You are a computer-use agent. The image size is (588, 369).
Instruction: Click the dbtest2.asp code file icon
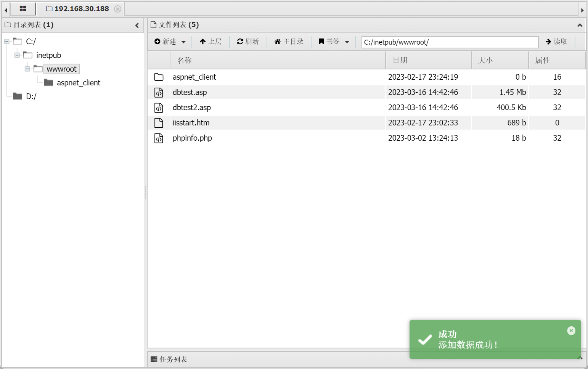pos(159,107)
